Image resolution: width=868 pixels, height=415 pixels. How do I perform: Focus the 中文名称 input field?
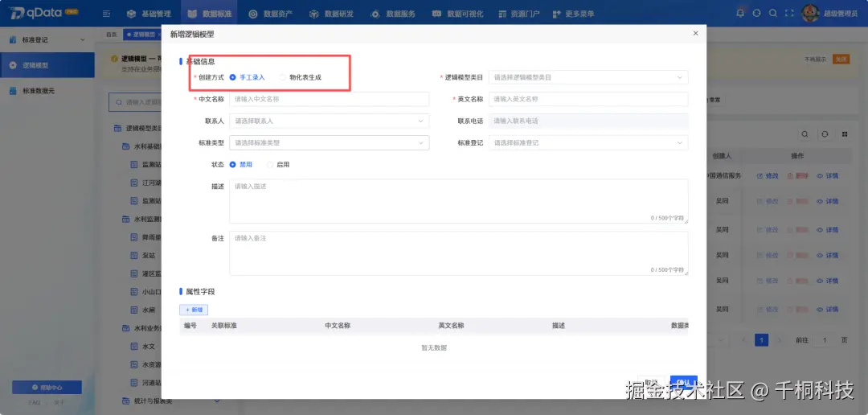coord(330,99)
